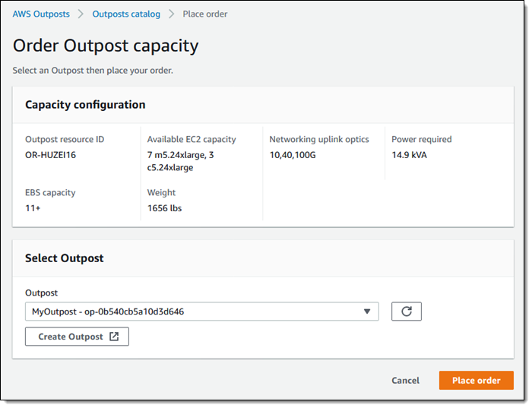Click the external link icon on Create Outpost
Viewport: 532px width, 408px height.
(114, 337)
